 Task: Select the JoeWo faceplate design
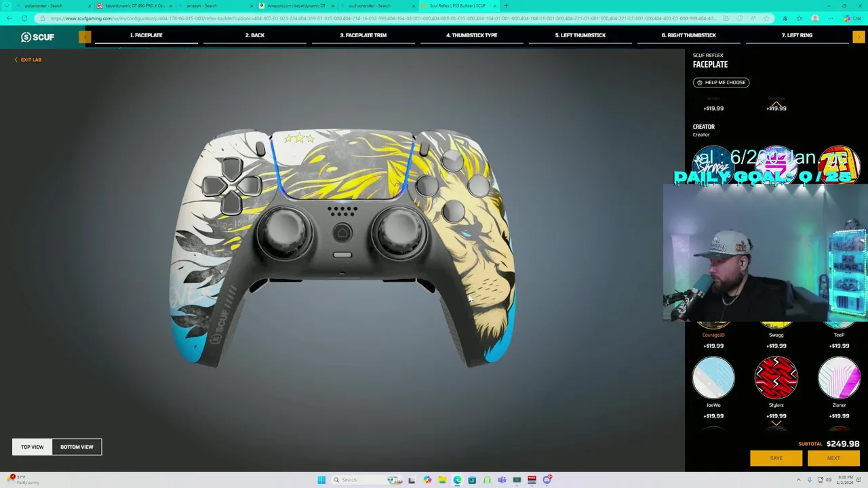click(713, 378)
